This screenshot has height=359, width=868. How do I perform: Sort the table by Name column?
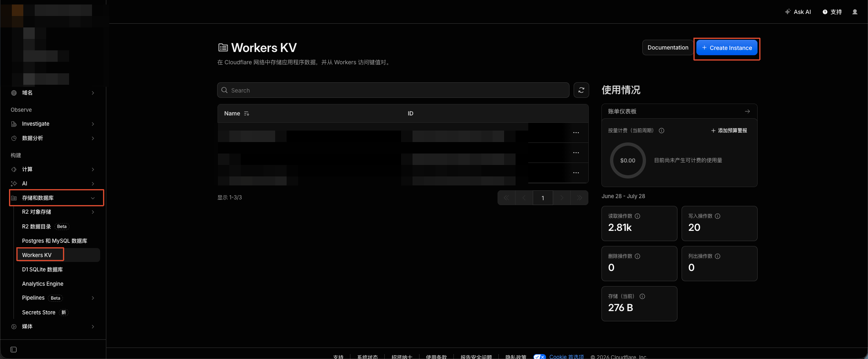click(x=247, y=113)
